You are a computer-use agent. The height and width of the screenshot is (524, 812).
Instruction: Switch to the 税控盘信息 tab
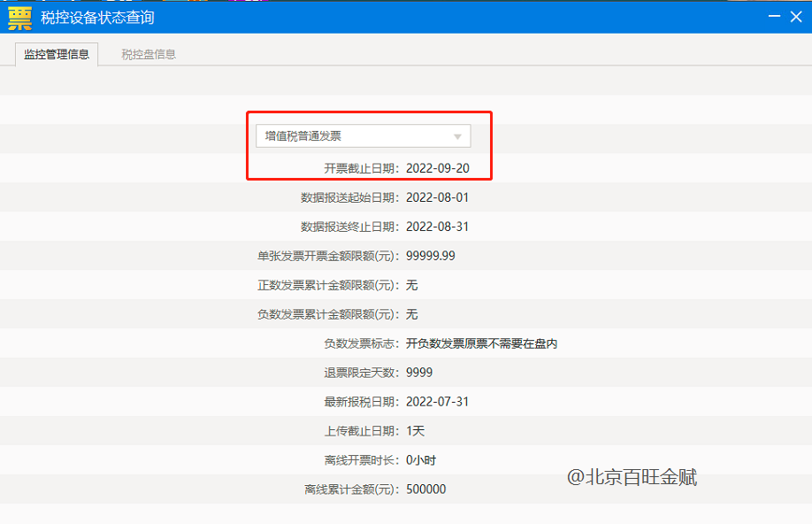tap(149, 54)
